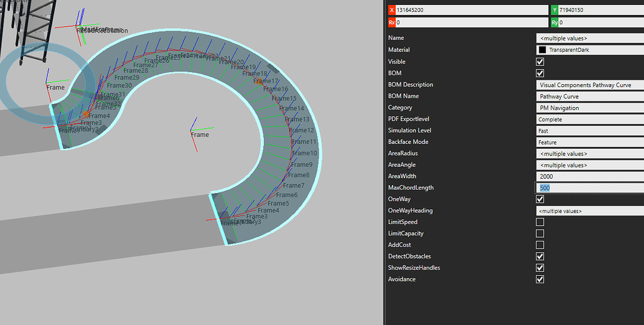
Task: Click the orange handle near Frame4
Action: [85, 113]
